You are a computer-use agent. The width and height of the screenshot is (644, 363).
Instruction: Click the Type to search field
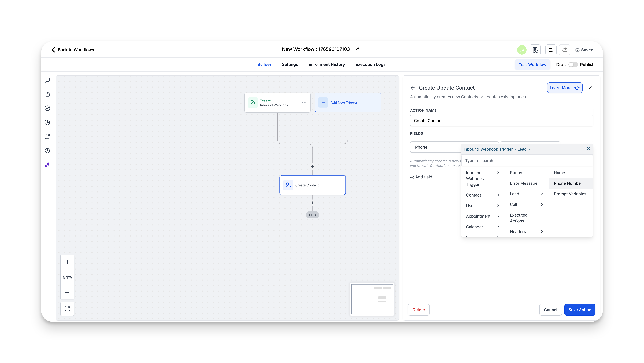tap(527, 161)
